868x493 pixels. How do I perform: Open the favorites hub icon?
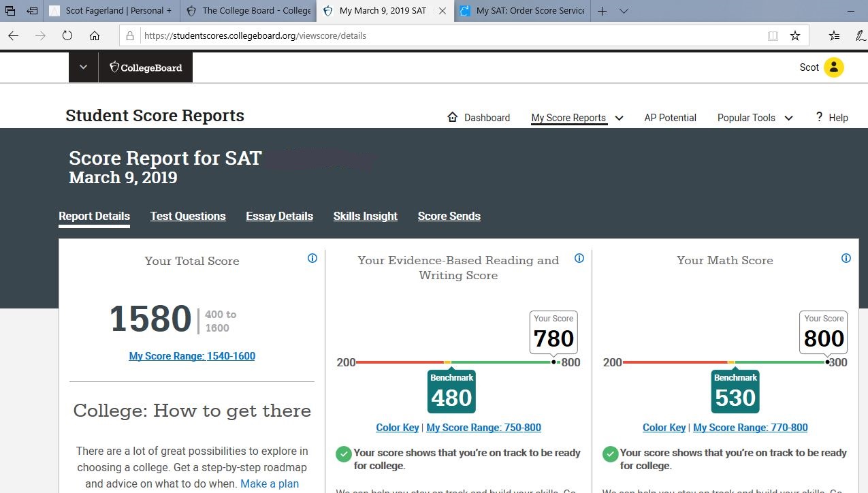835,36
